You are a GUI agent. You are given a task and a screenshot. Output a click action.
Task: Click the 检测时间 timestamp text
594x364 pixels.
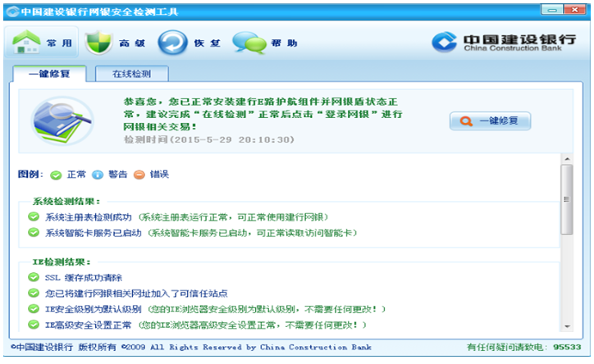[209, 139]
